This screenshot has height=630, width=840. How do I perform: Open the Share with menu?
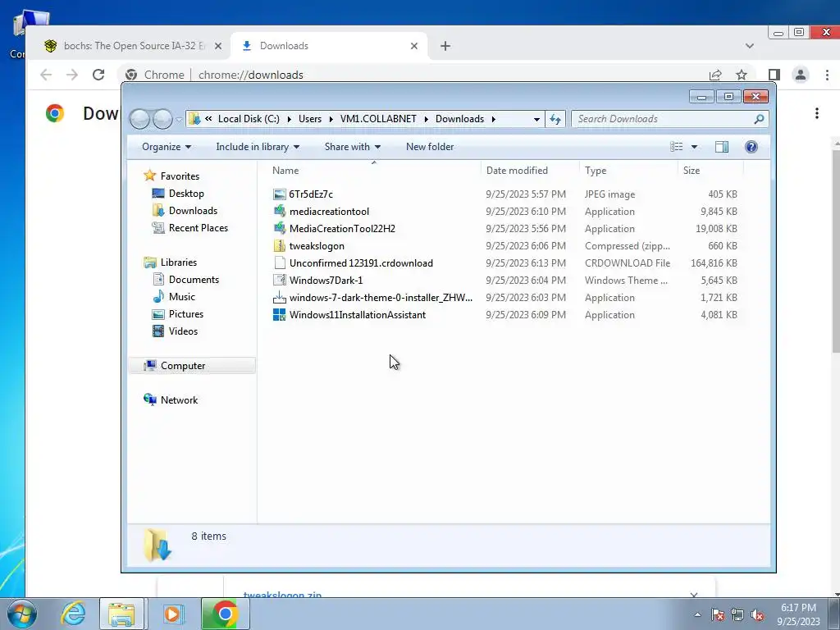click(x=353, y=147)
